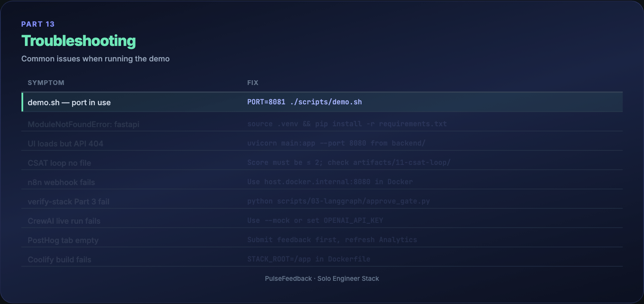This screenshot has width=644, height=304.
Task: Click 'Submit feedback first, refresh Analytics' fix
Action: [x=332, y=240]
